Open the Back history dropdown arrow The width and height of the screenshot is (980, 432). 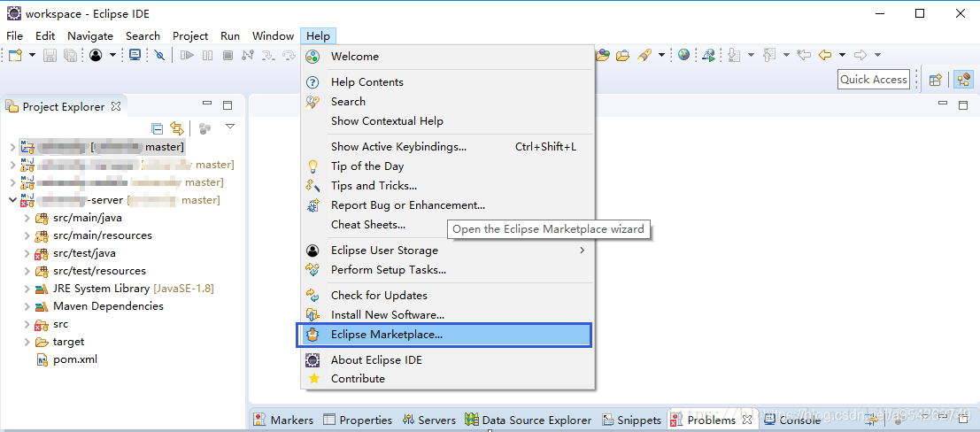(842, 55)
